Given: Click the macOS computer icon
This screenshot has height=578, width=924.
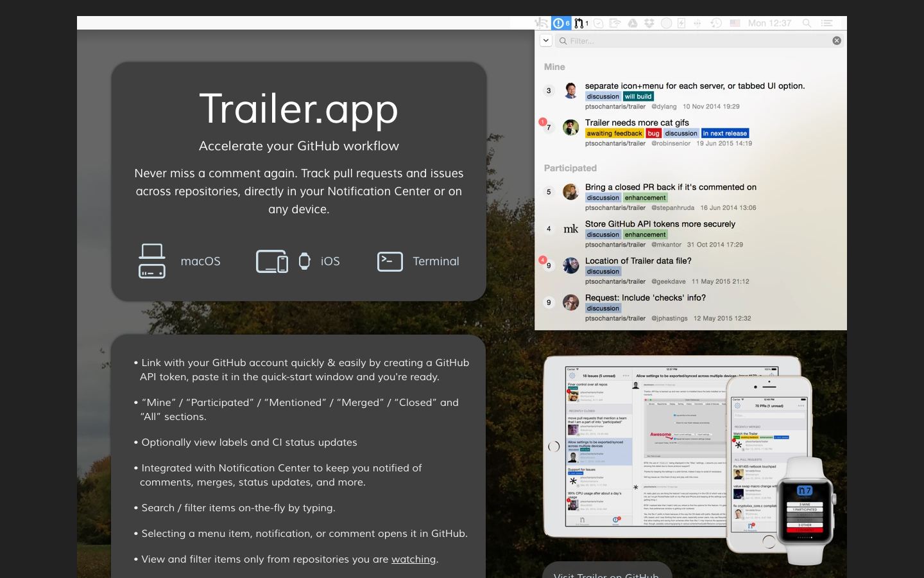Looking at the screenshot, I should click(152, 261).
